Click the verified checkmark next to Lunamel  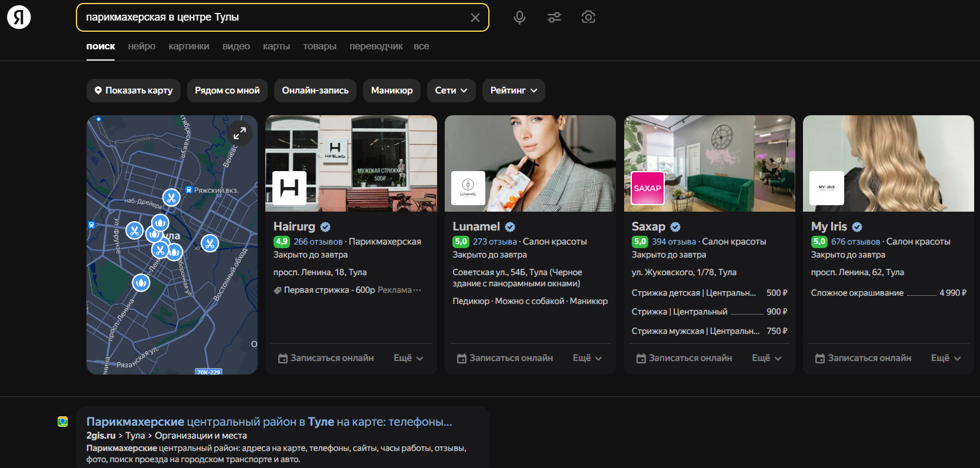[x=510, y=227]
